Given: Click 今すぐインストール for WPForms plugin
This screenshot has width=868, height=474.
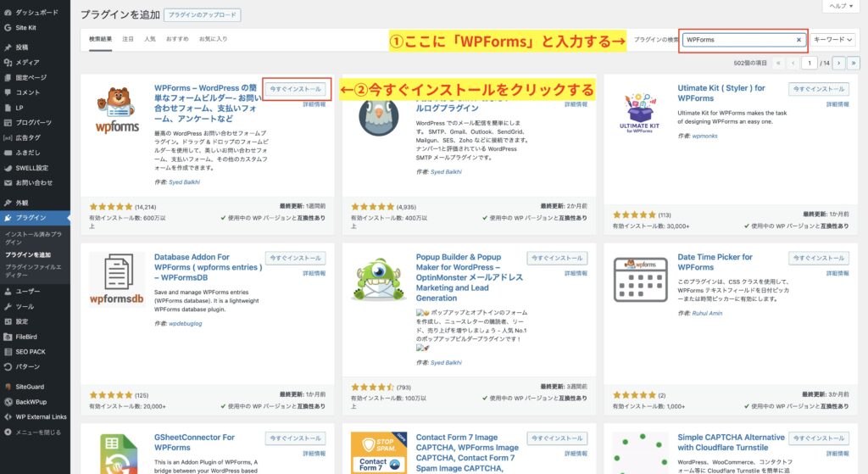Looking at the screenshot, I should click(x=295, y=89).
